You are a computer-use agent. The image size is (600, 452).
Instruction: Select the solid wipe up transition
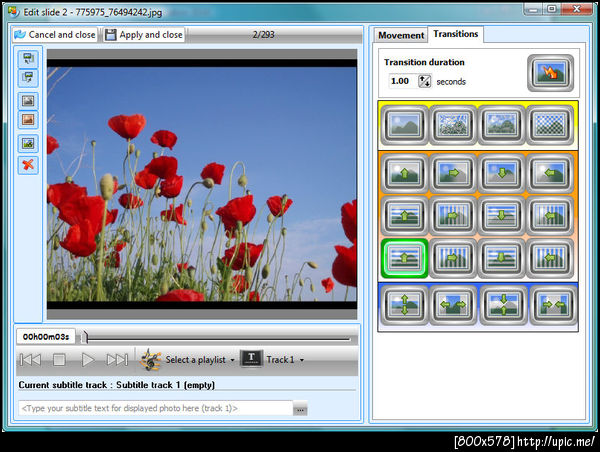pos(404,173)
